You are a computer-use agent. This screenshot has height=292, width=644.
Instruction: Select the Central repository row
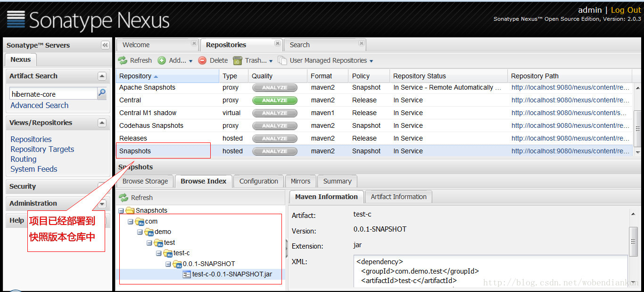coord(374,100)
